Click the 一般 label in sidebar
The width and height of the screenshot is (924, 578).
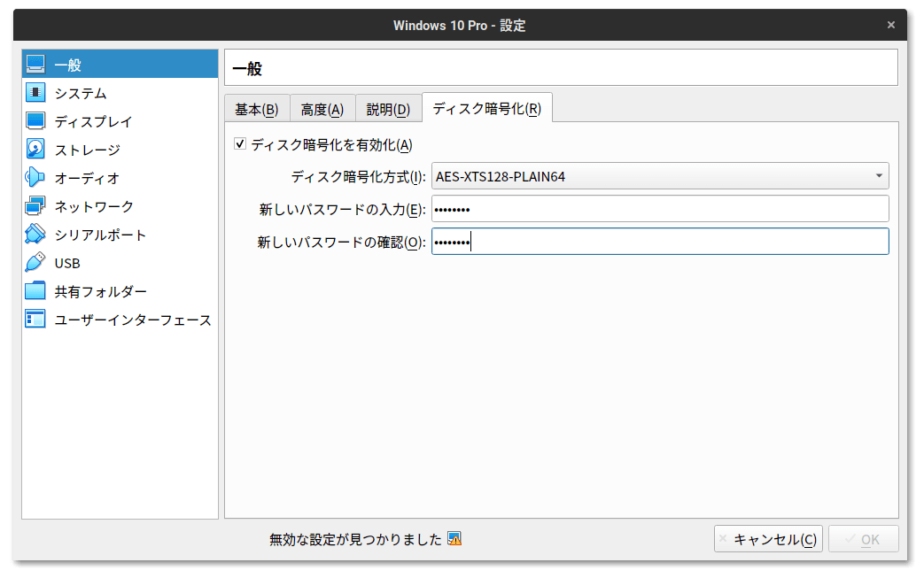pyautogui.click(x=67, y=65)
